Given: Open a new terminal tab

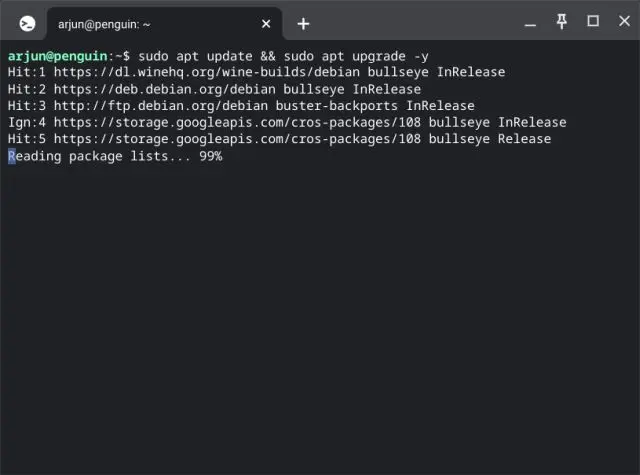Looking at the screenshot, I should click(303, 23).
